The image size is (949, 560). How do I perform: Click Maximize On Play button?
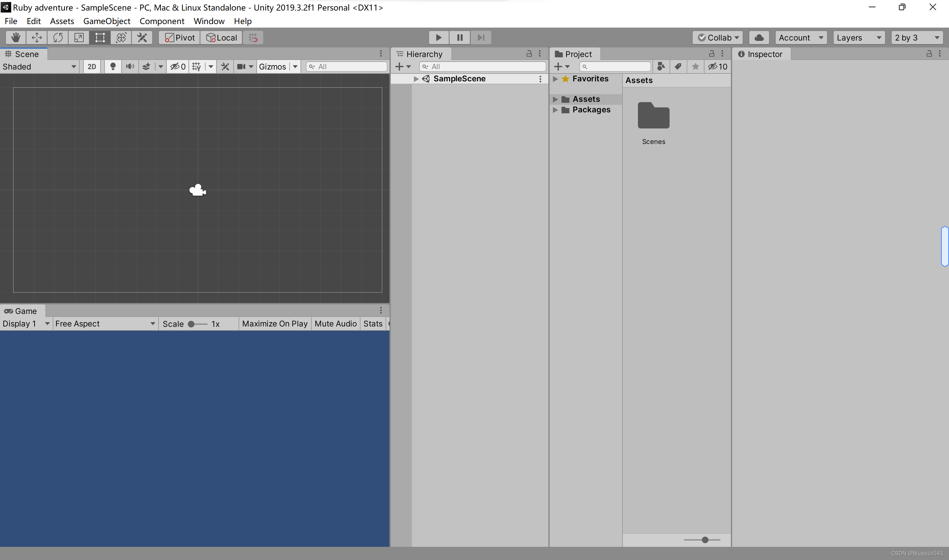pyautogui.click(x=274, y=324)
